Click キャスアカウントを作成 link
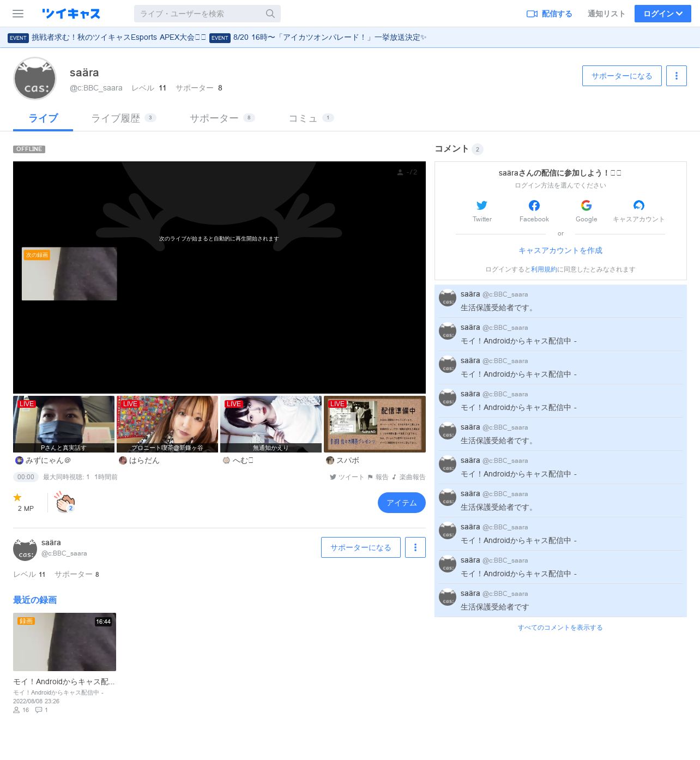700x760 pixels. coord(560,250)
